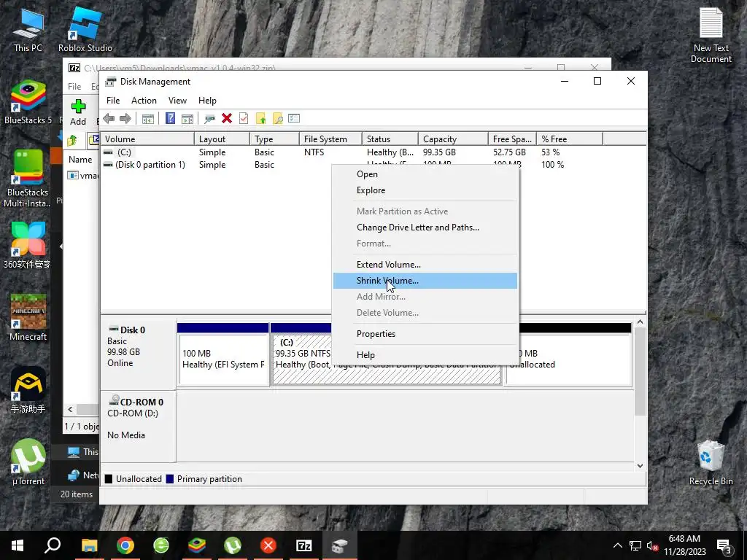Open the µTorrent desktop icon
This screenshot has height=560, width=747.
tap(28, 462)
